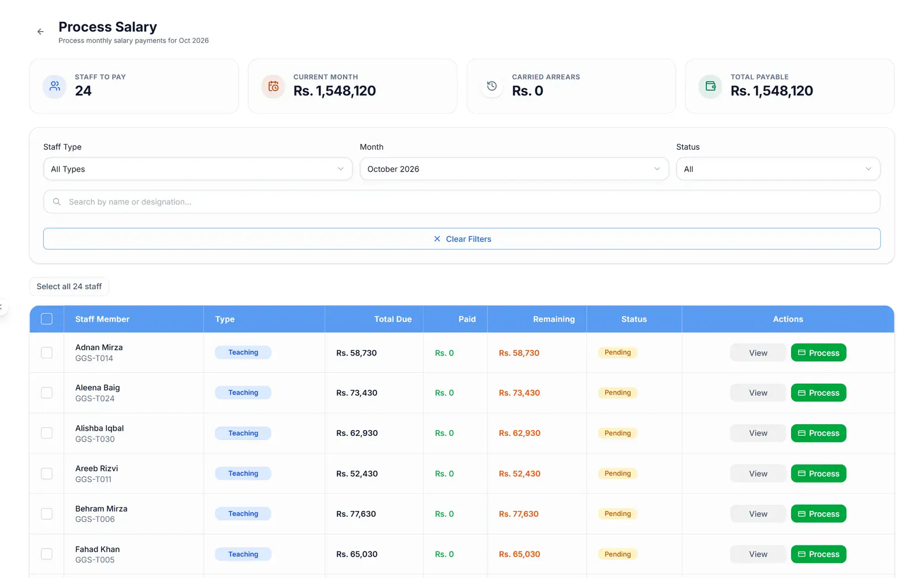Process salary for Adnan Mirza
This screenshot has height=578, width=924.
(x=818, y=353)
